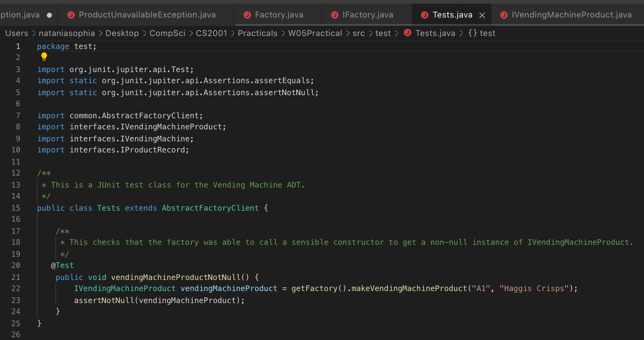Close the Tests.java tab
The height and width of the screenshot is (340, 644).
pyautogui.click(x=482, y=15)
